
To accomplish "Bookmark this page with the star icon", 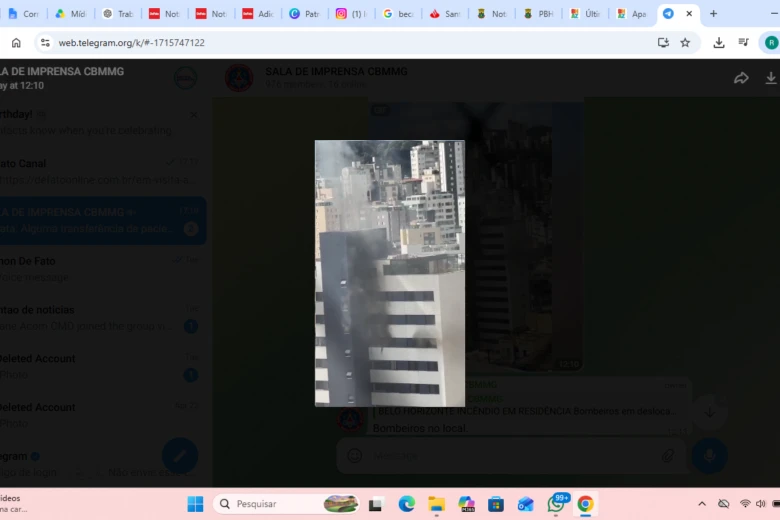I will click(685, 43).
